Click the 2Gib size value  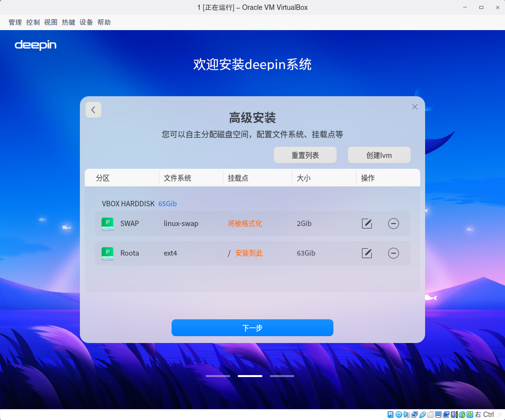pyautogui.click(x=304, y=224)
